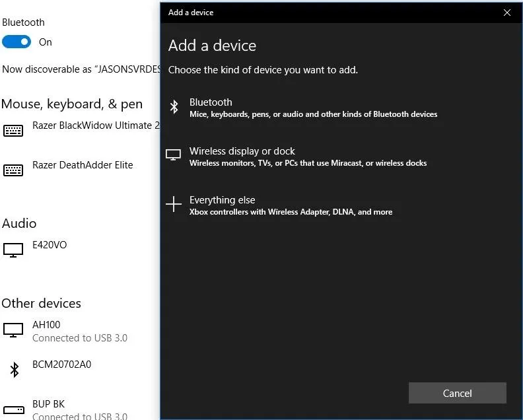Screen dimensions: 523x420
Task: Click the keyboard icon for Razer BlackWidow Ultimate
Action: click(x=13, y=131)
